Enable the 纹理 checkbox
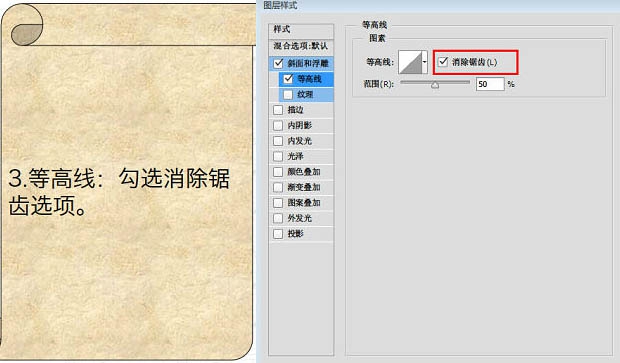Screen dimensions: 620x363 click(288, 95)
